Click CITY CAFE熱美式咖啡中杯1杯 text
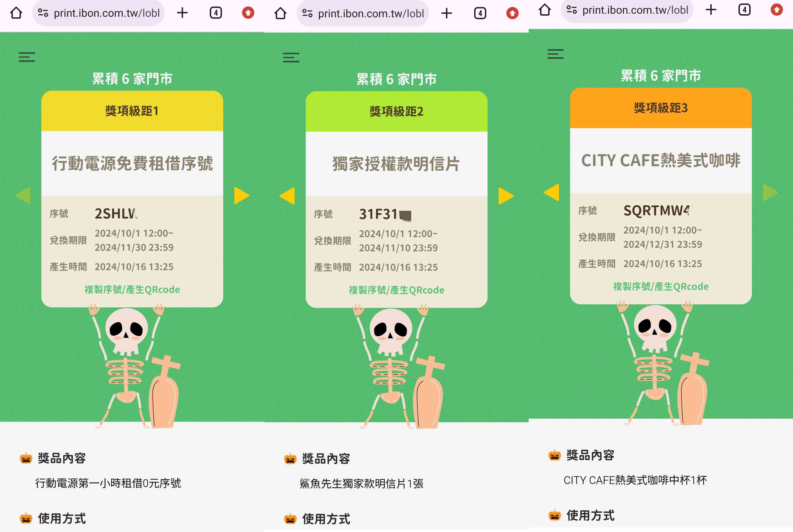The width and height of the screenshot is (793, 532). (x=635, y=480)
